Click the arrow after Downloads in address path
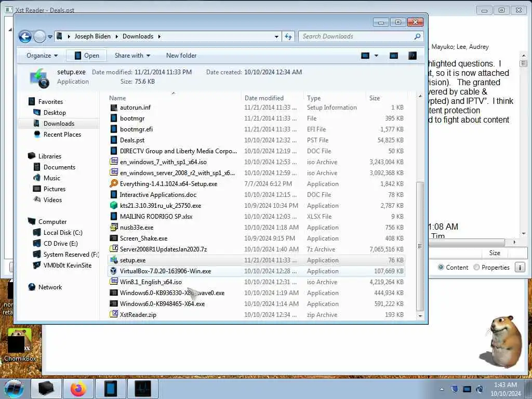 (159, 36)
